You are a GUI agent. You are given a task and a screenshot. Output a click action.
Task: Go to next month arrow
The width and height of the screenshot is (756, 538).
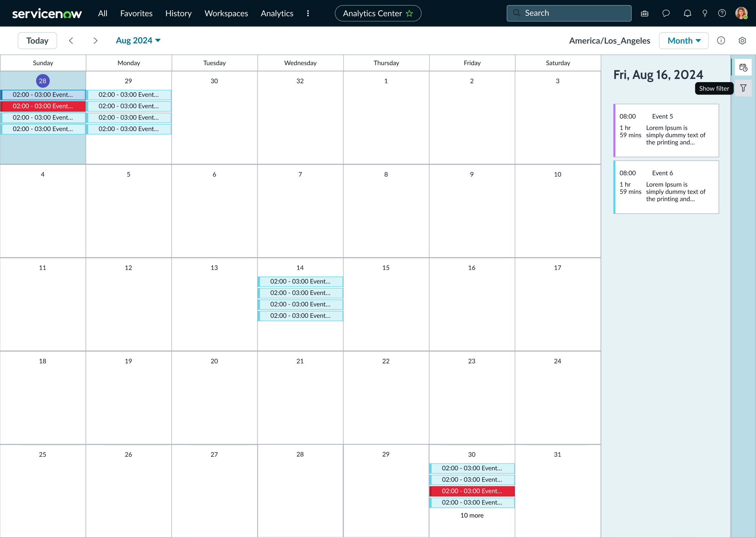click(x=95, y=41)
